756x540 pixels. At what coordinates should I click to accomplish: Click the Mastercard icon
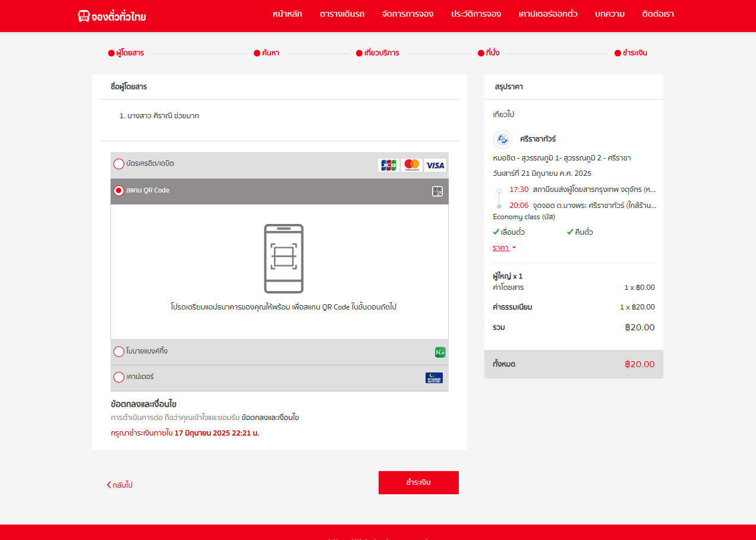[411, 165]
